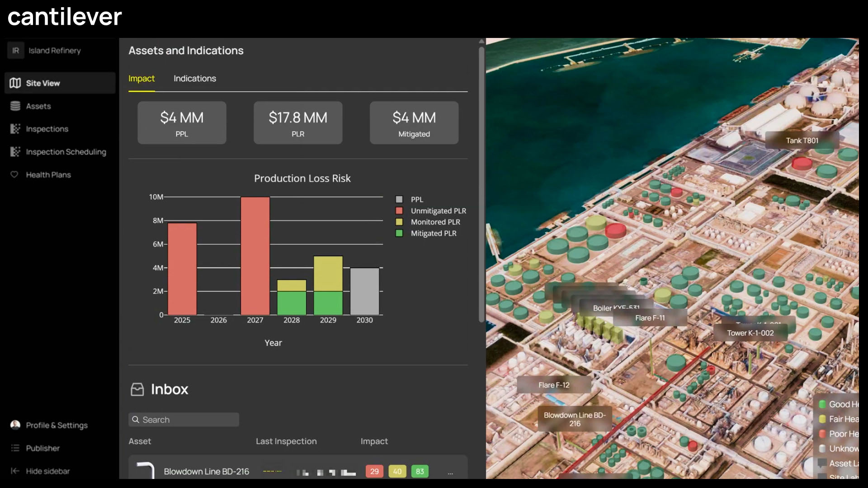Open Profile & Settings
Screen dimensions: 868x488
(57, 425)
